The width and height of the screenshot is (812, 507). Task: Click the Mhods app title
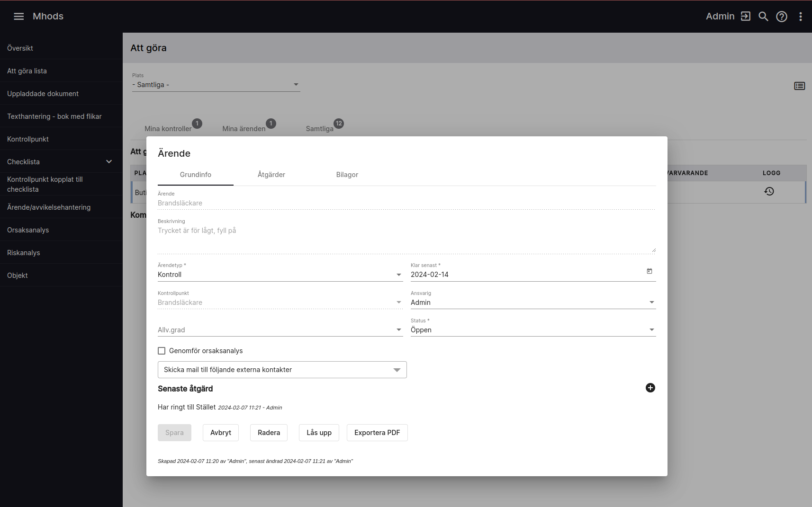(48, 16)
